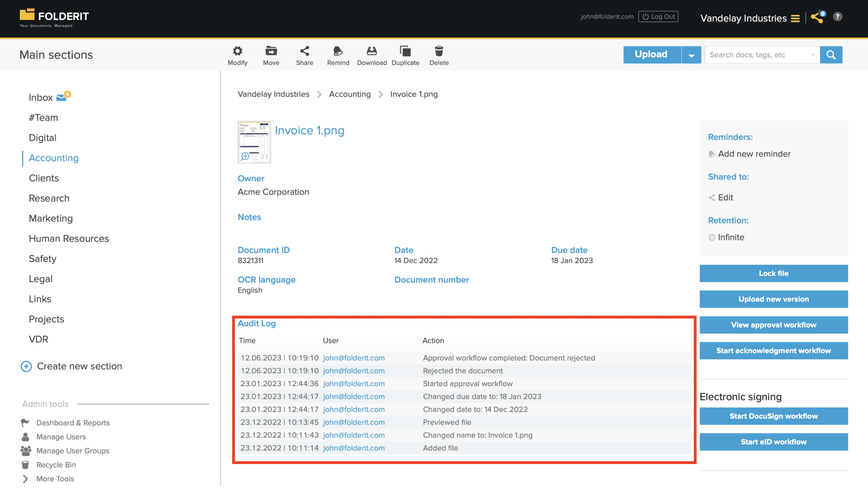Open the Human Resources section
Screen dimensions: 868x492
pos(69,239)
